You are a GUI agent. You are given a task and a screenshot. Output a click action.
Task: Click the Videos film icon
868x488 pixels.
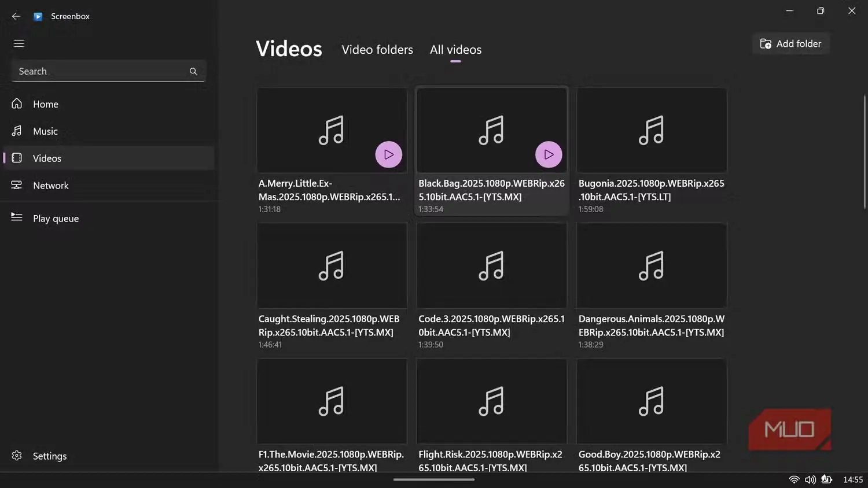pos(17,158)
